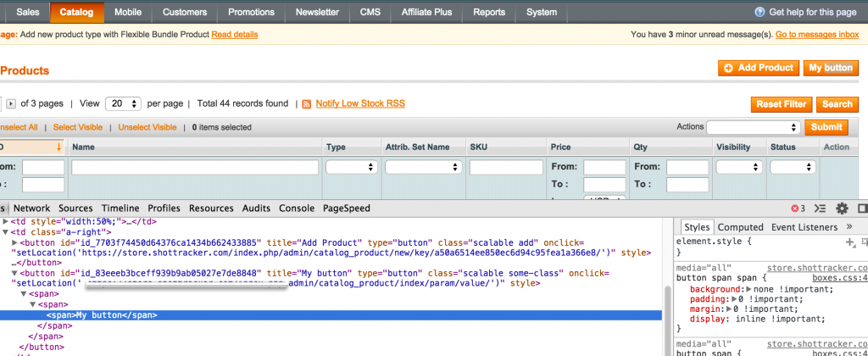
Task: Switch to DevTools Resources tab
Action: [211, 209]
